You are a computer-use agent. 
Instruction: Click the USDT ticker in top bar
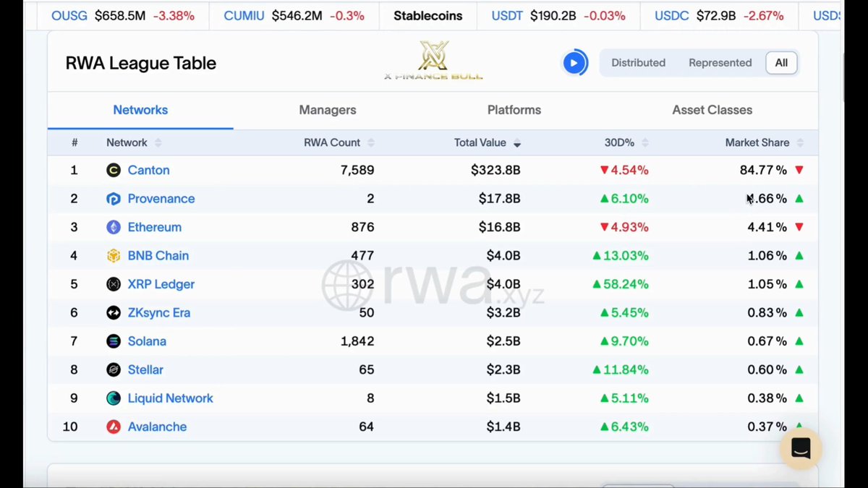[x=507, y=15]
